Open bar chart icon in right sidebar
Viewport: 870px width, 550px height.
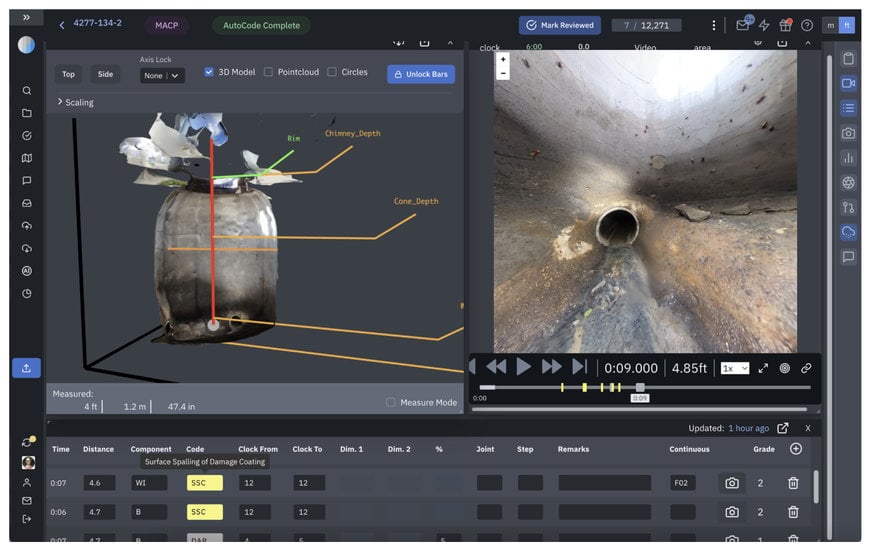point(848,158)
